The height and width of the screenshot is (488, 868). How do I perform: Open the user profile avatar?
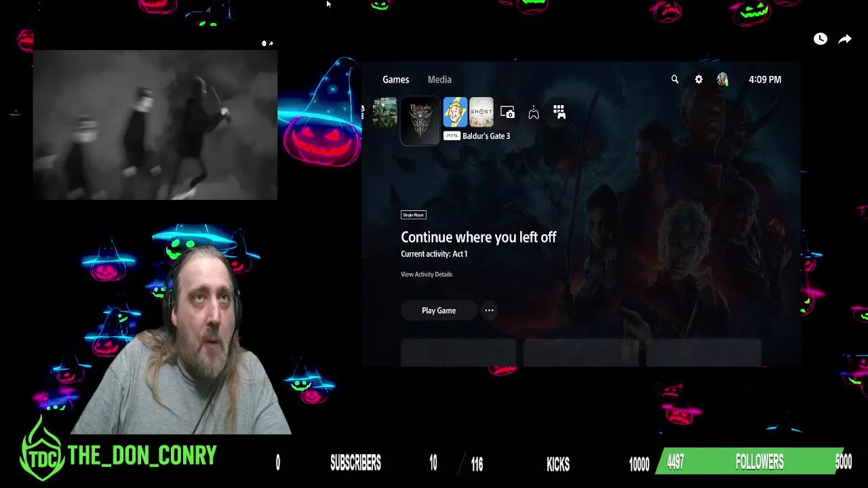(x=722, y=79)
